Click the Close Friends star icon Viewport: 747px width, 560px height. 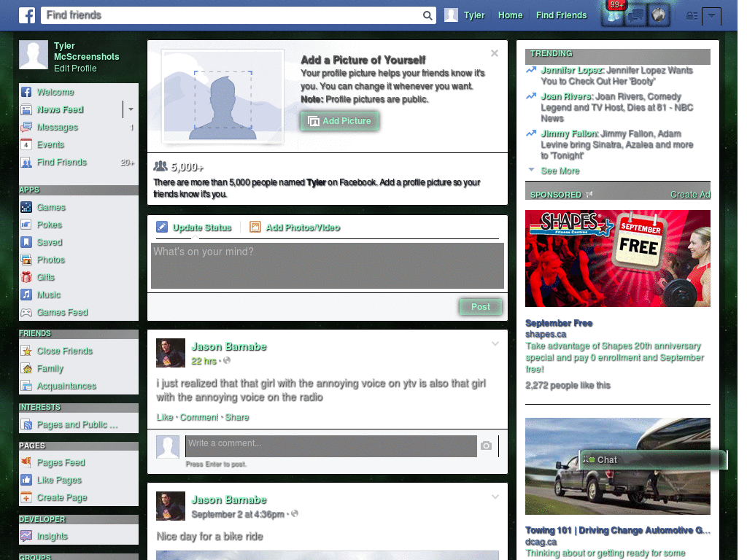[x=26, y=351]
